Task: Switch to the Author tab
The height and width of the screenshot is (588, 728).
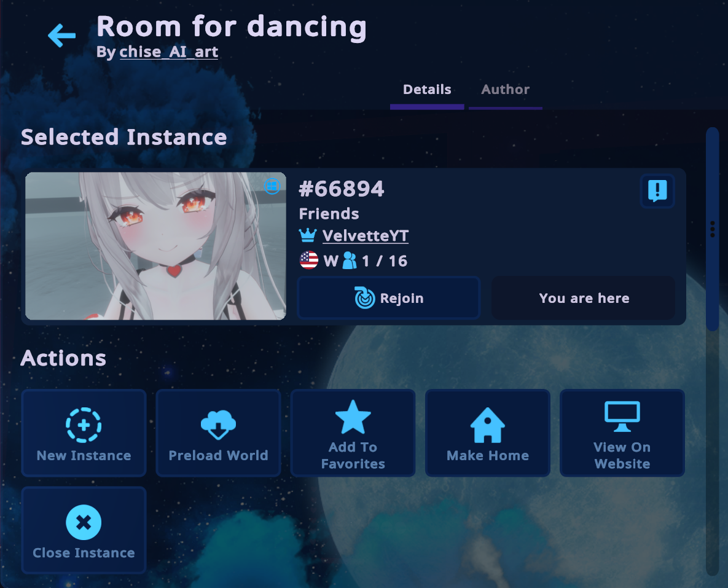Action: tap(506, 92)
